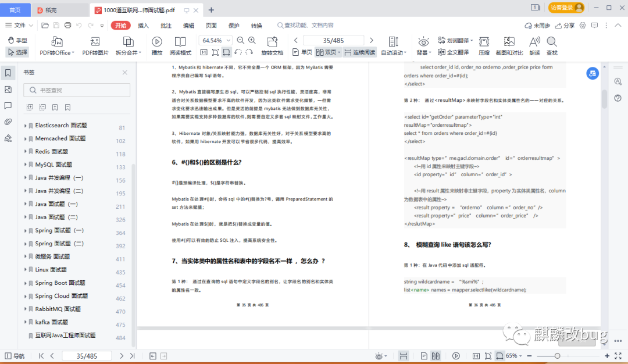The image size is (628, 364).
Task: Open 划词翻译 word translation dropdown
Action: pos(455,41)
